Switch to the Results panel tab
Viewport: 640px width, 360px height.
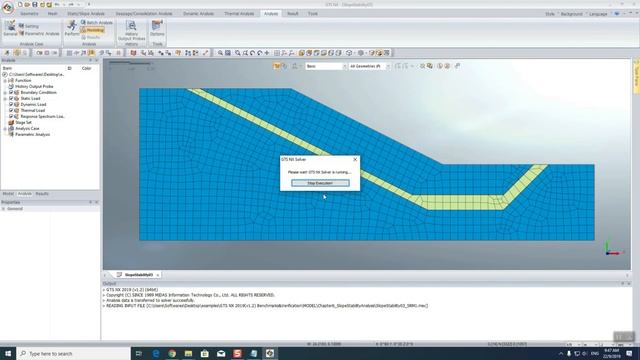[42, 194]
